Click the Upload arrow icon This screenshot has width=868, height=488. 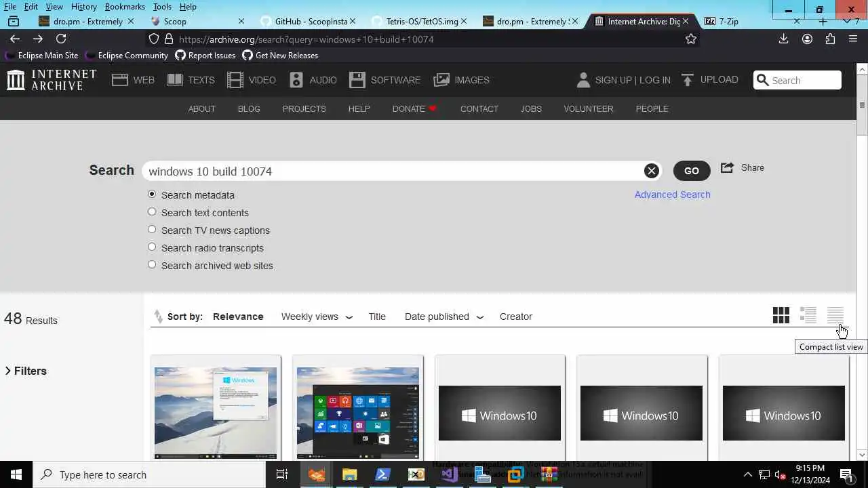(688, 80)
